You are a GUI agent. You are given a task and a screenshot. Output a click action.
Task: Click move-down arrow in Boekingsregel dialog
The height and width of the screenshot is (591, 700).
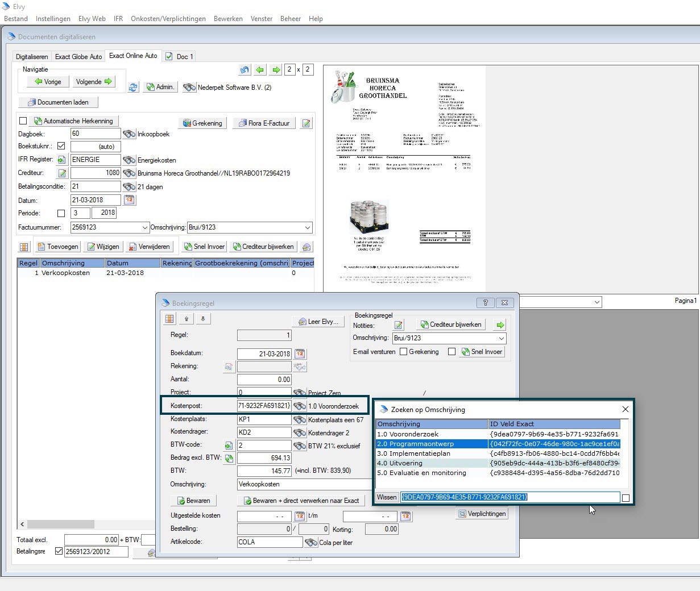[202, 319]
